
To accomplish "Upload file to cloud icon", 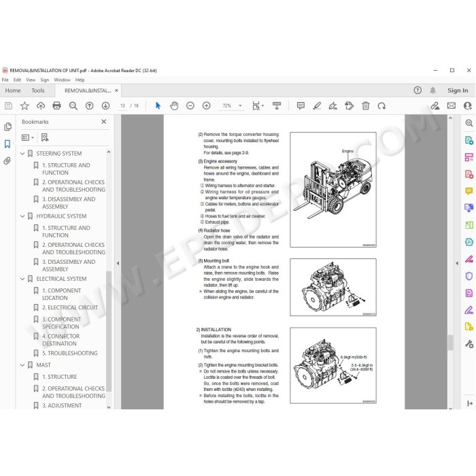I will click(x=41, y=105).
